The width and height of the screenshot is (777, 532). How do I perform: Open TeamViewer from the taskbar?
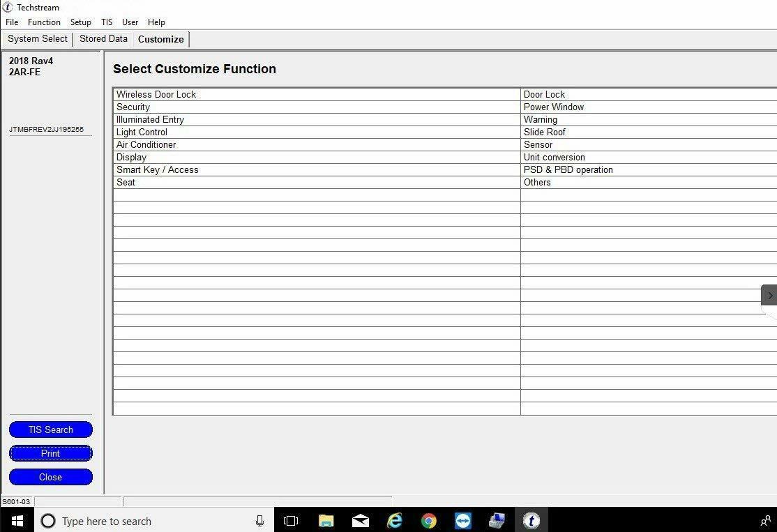463,521
